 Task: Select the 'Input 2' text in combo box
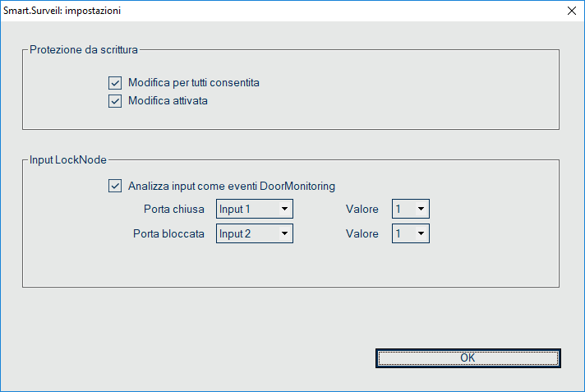click(x=235, y=234)
